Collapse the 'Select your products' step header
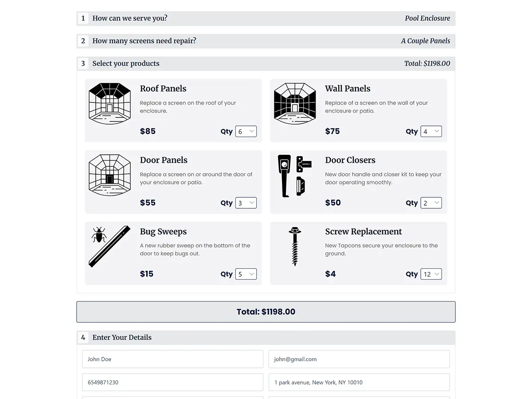Screen dimensions: 532x399 (x=266, y=64)
